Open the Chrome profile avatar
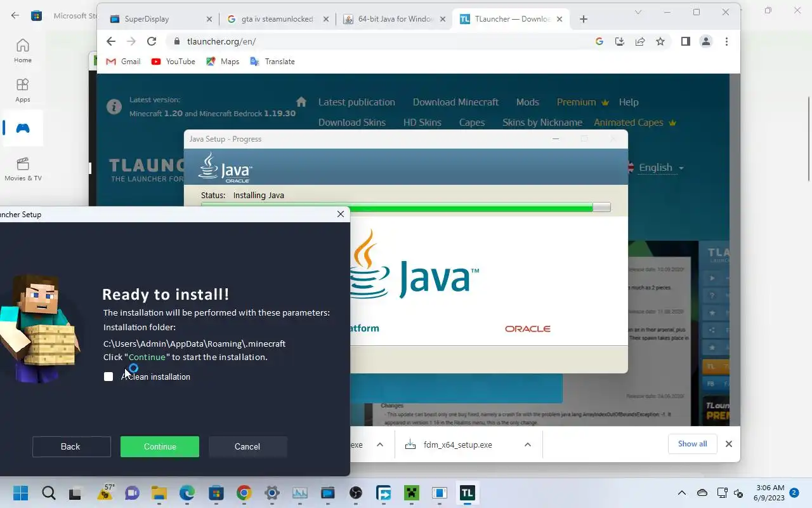The height and width of the screenshot is (508, 812). point(706,41)
